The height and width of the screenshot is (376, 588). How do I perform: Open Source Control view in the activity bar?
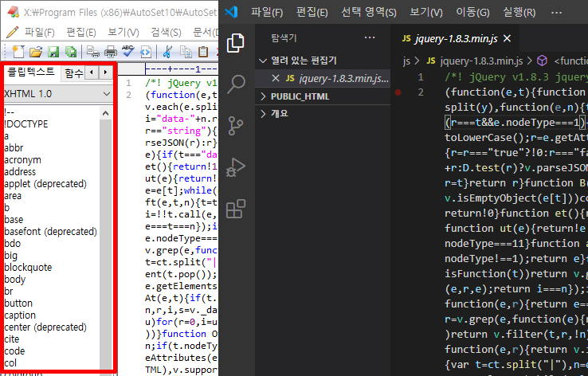tap(236, 126)
